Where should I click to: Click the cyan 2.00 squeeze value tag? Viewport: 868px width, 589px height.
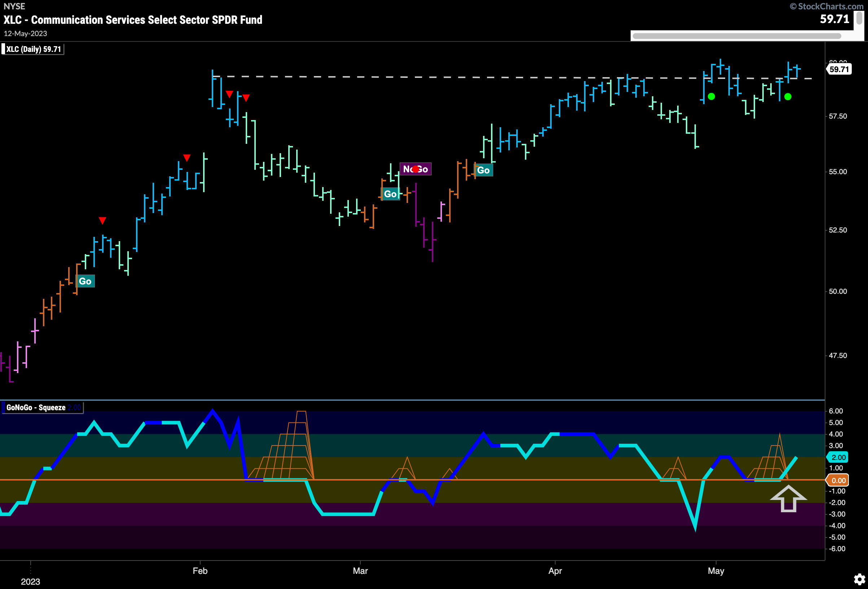pyautogui.click(x=837, y=457)
